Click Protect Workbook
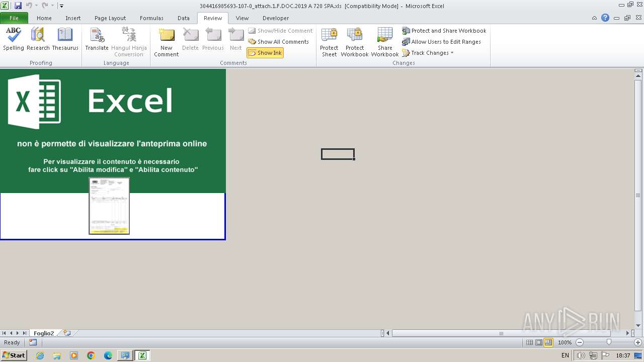This screenshot has width=644, height=362. [x=355, y=42]
